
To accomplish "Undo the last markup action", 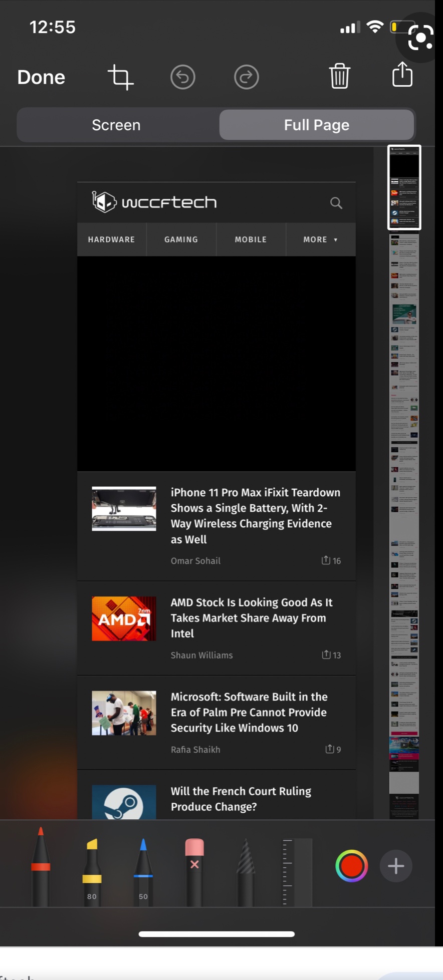I will pos(183,77).
